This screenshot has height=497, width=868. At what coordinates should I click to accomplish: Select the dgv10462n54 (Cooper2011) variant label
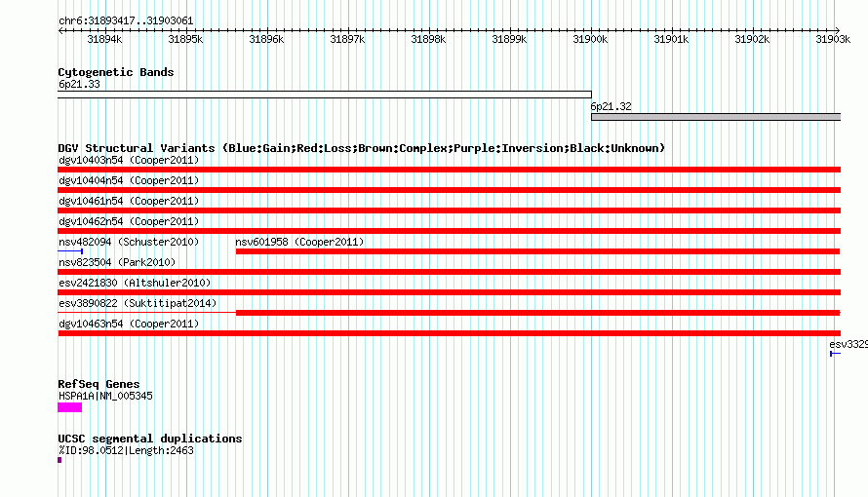129,221
